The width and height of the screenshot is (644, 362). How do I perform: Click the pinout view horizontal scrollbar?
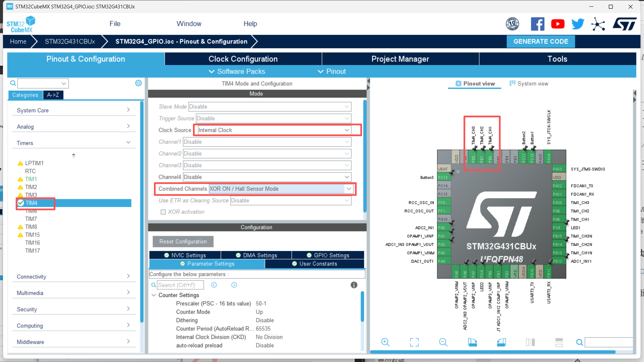[493, 352]
